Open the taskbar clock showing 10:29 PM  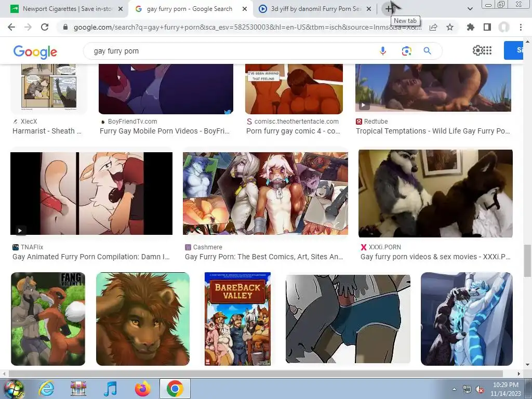[506, 389]
